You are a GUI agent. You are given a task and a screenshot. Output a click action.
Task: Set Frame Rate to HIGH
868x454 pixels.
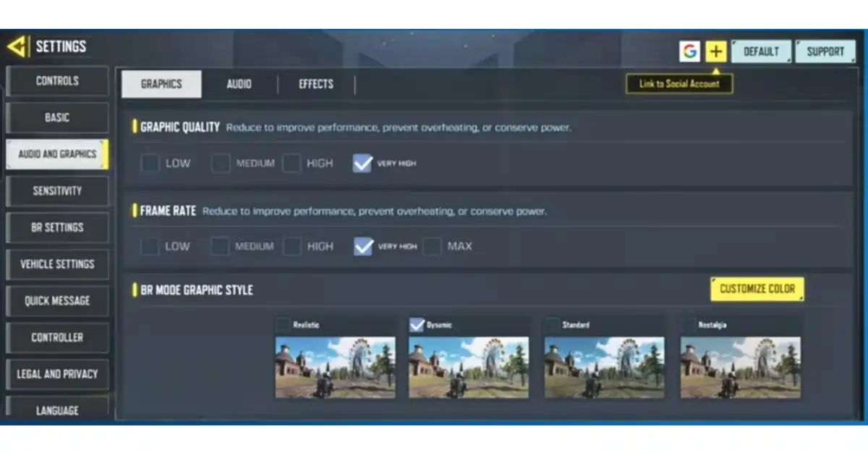point(292,247)
